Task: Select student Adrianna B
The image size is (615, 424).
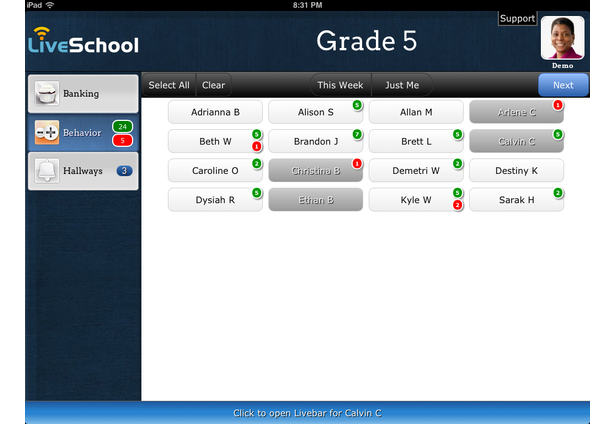Action: point(215,112)
